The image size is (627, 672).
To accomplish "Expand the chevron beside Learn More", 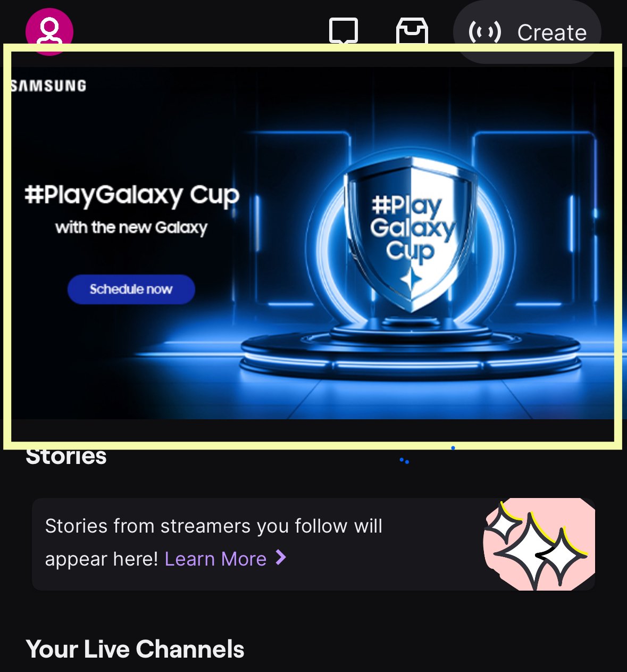I will point(281,558).
